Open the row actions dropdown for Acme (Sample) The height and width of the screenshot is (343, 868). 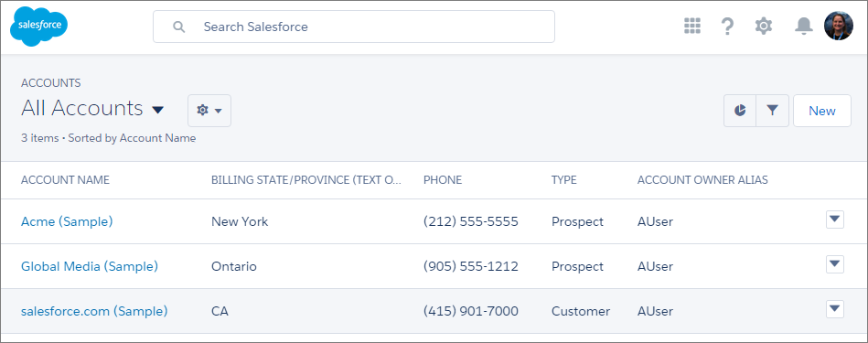(x=835, y=220)
